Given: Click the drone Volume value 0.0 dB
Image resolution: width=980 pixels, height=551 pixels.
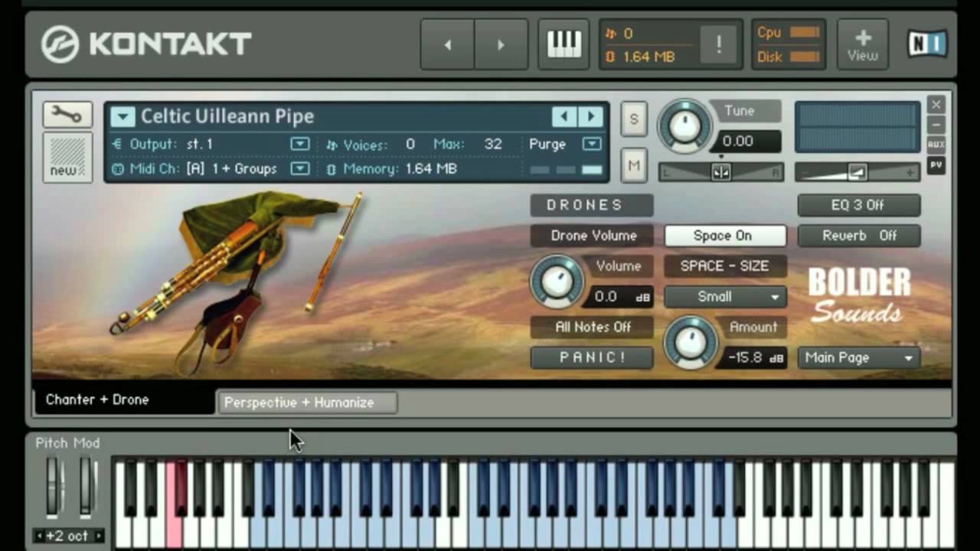Looking at the screenshot, I should click(621, 297).
